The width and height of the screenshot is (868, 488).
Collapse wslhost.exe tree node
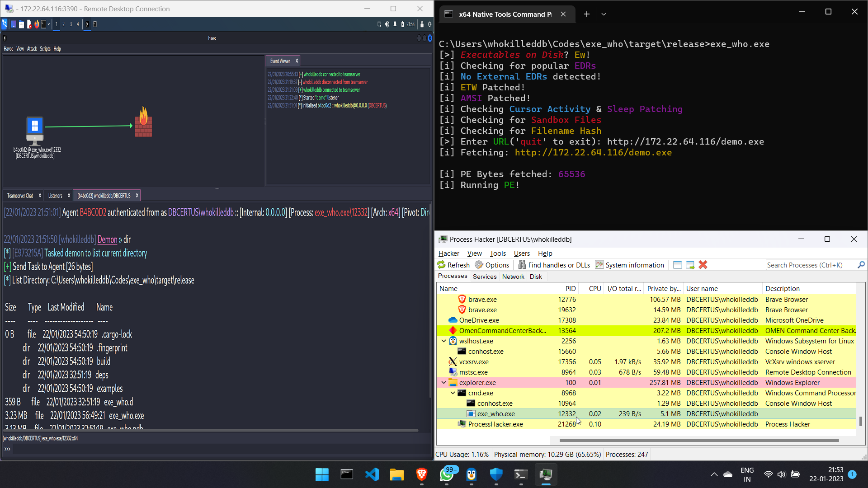pyautogui.click(x=443, y=341)
